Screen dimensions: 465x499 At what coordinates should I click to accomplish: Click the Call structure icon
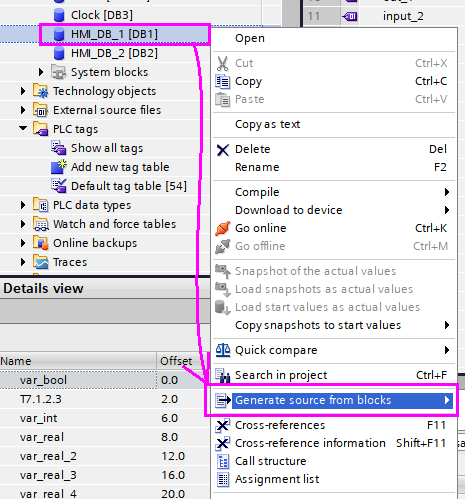pos(223,461)
